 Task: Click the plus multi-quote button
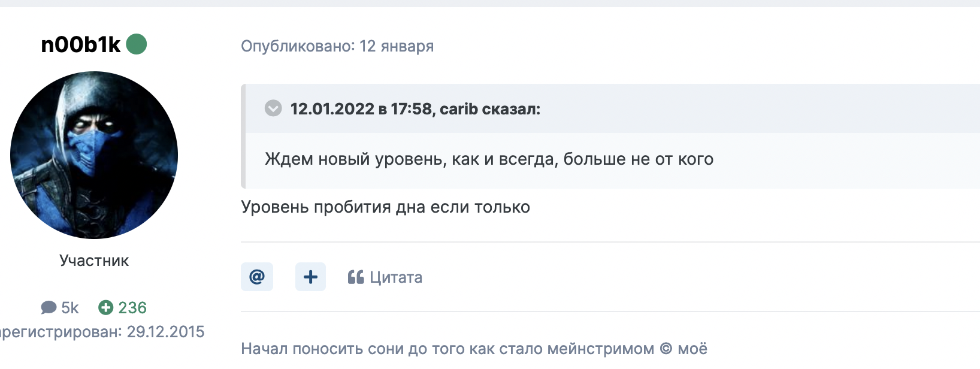310,277
